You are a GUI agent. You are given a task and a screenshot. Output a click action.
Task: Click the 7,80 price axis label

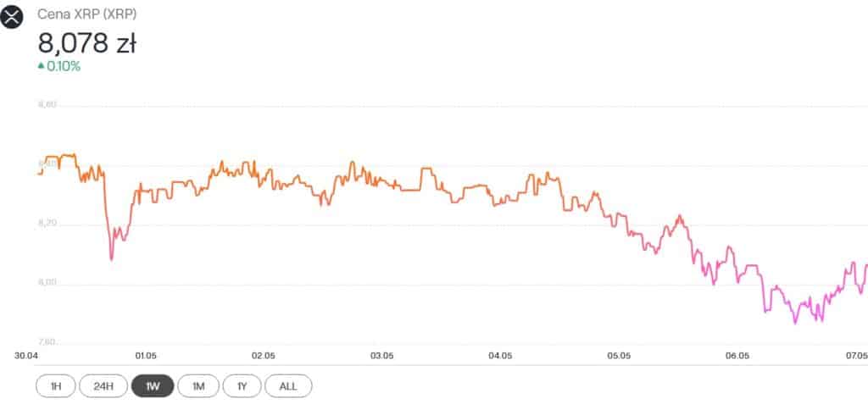point(47,341)
